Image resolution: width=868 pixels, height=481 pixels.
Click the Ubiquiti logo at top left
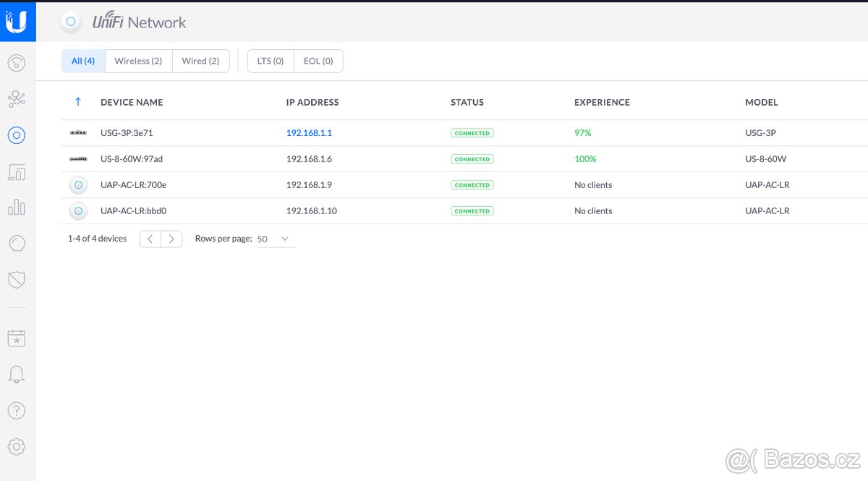point(17,22)
